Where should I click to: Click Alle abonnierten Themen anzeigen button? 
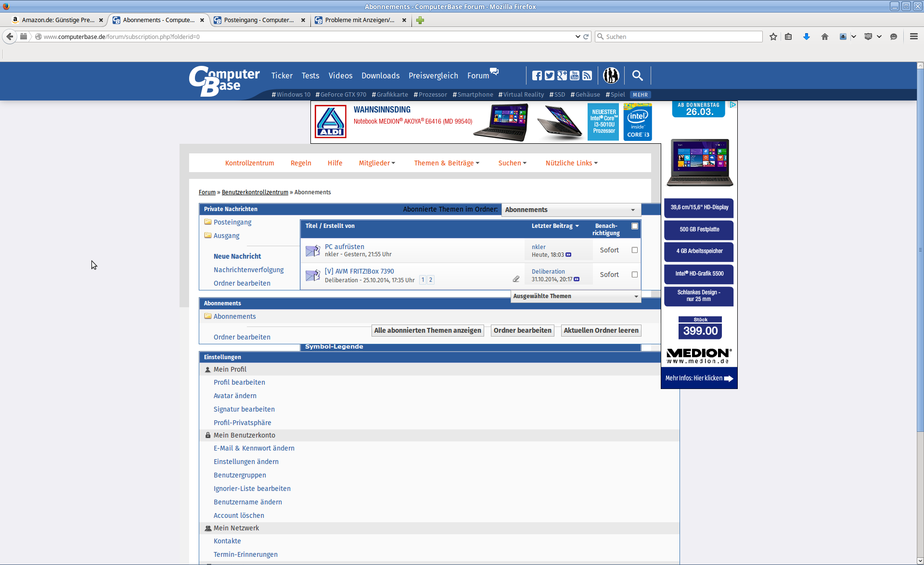pos(427,330)
